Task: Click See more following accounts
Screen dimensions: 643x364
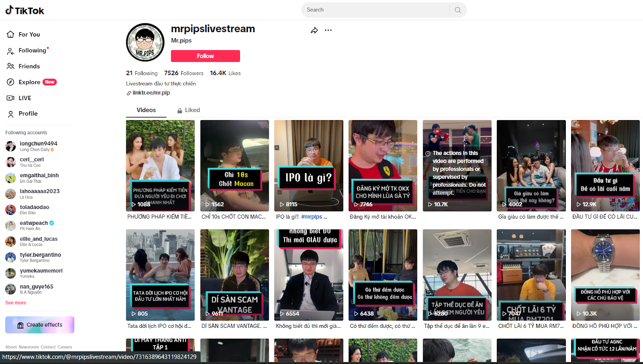Action: coord(16,303)
